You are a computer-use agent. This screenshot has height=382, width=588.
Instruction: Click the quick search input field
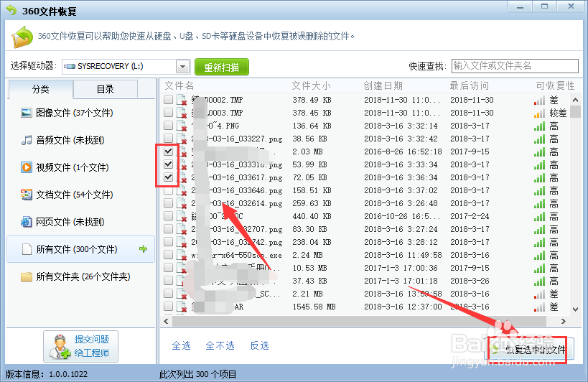[x=515, y=66]
